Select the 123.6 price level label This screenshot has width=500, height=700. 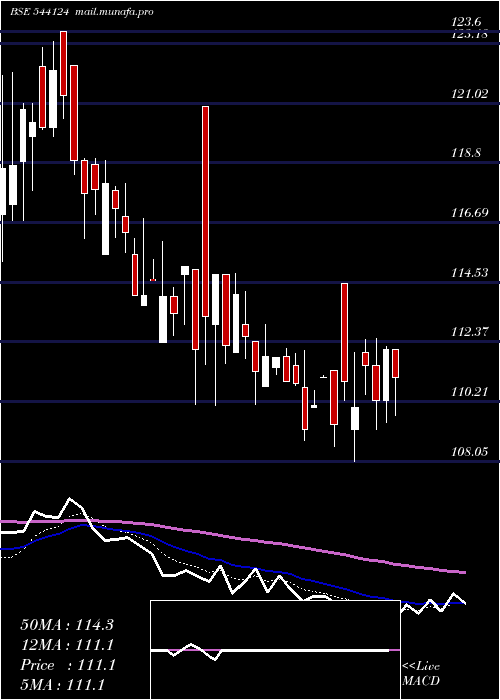(x=468, y=21)
